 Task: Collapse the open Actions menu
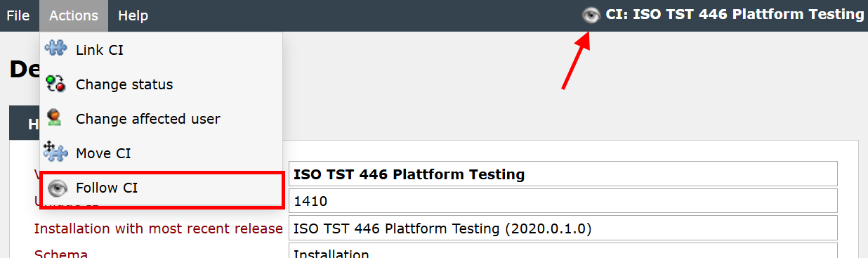(74, 15)
